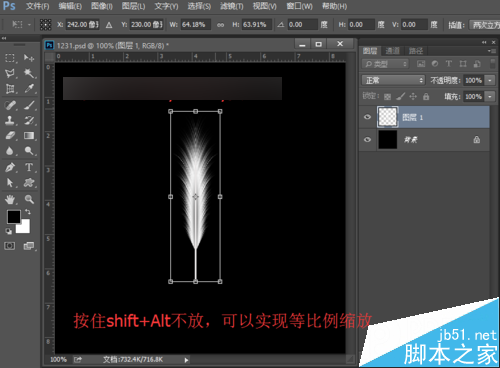Hide 图层 1 layer visibility eye
This screenshot has height=368, width=500.
pyautogui.click(x=367, y=117)
